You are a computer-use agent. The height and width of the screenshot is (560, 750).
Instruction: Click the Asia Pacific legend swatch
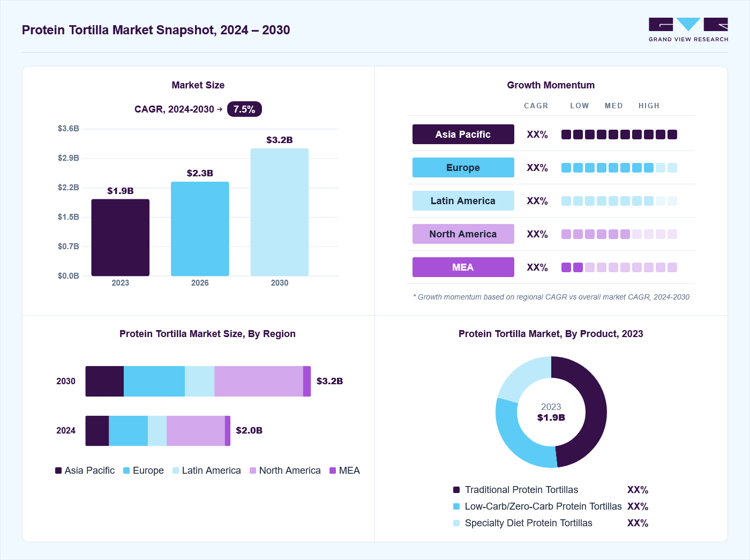[x=58, y=471]
